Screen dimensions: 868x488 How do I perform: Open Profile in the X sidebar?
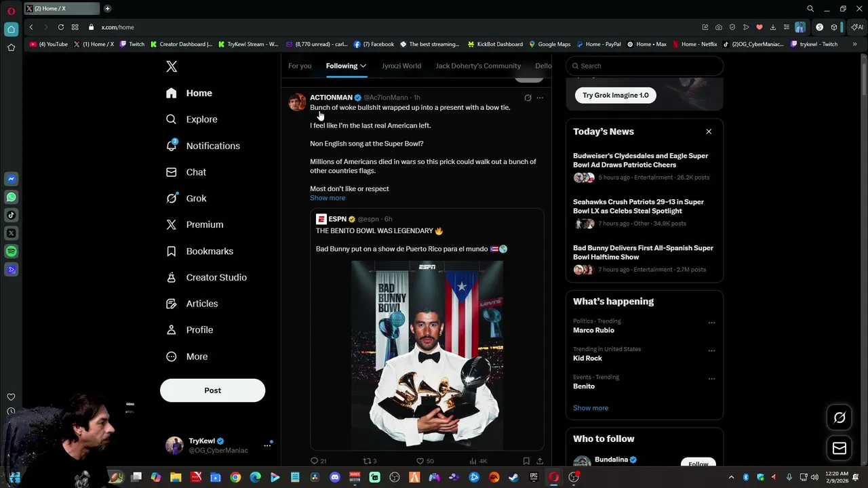[189, 329]
